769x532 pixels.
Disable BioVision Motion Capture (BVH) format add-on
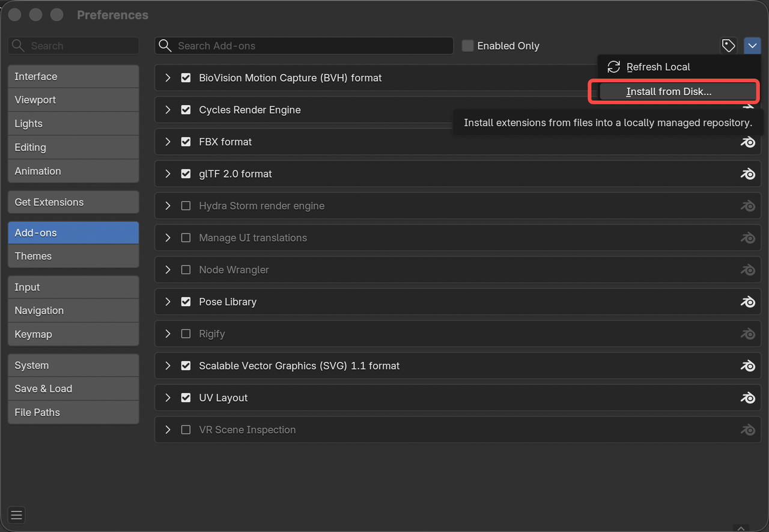coord(186,77)
